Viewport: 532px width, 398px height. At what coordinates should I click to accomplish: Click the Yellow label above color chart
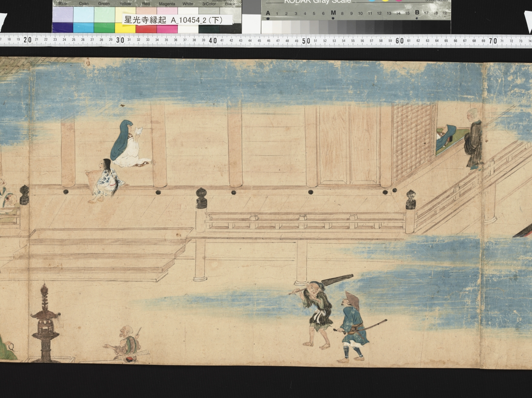point(125,4)
